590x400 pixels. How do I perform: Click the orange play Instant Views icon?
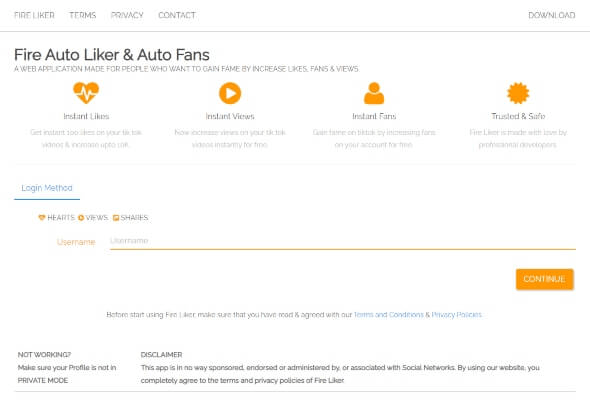(x=230, y=93)
